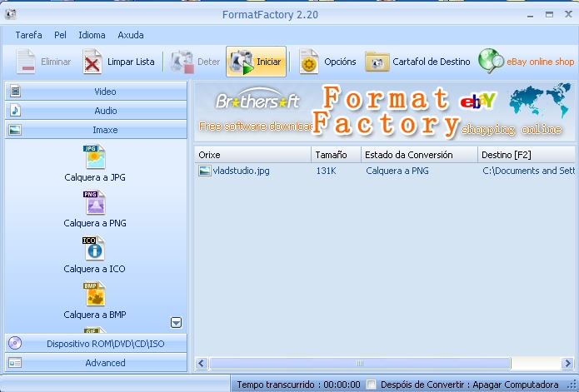The image size is (579, 392).
Task: Click the Calquera a ICO label
Action: point(94,269)
